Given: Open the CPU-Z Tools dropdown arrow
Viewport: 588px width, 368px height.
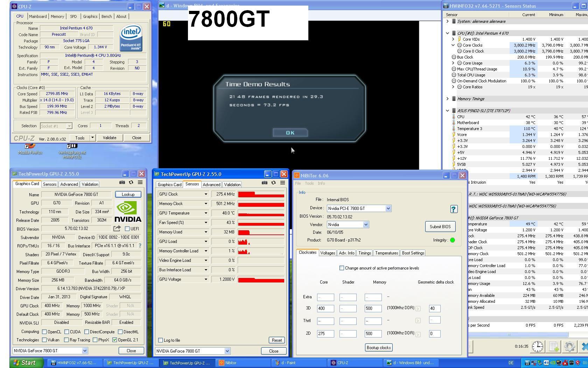Looking at the screenshot, I should tap(92, 138).
